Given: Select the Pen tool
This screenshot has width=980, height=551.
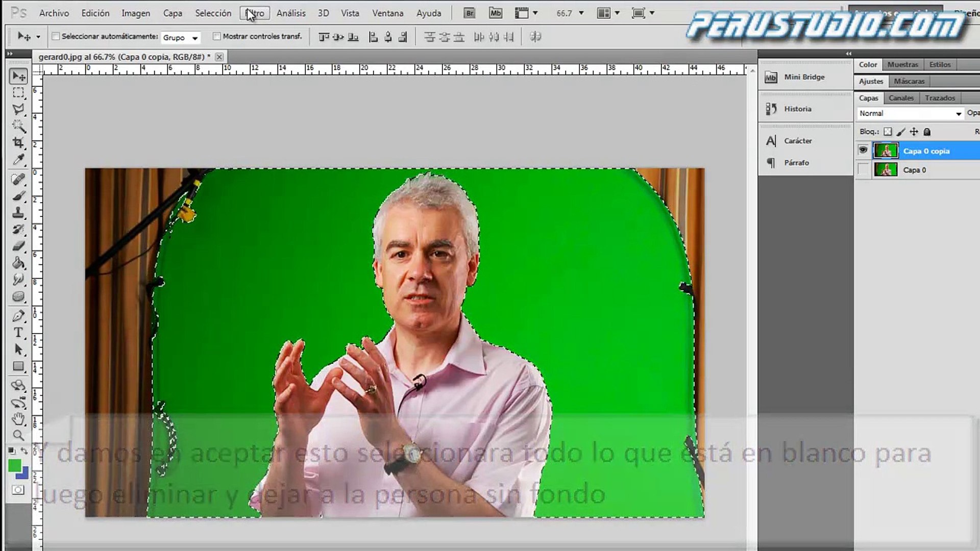Looking at the screenshot, I should (18, 316).
